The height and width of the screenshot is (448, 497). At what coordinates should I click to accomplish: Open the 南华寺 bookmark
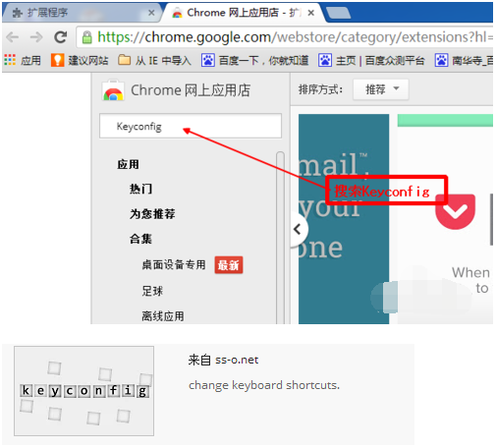[x=464, y=60]
